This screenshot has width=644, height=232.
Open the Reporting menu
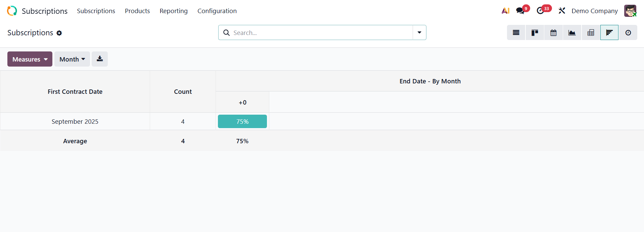pyautogui.click(x=174, y=11)
